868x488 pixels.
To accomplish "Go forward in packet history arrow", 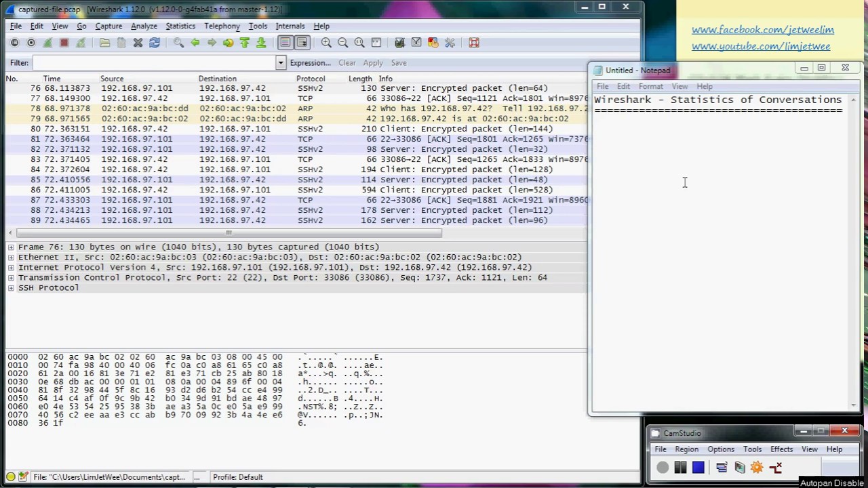I will pos(212,43).
